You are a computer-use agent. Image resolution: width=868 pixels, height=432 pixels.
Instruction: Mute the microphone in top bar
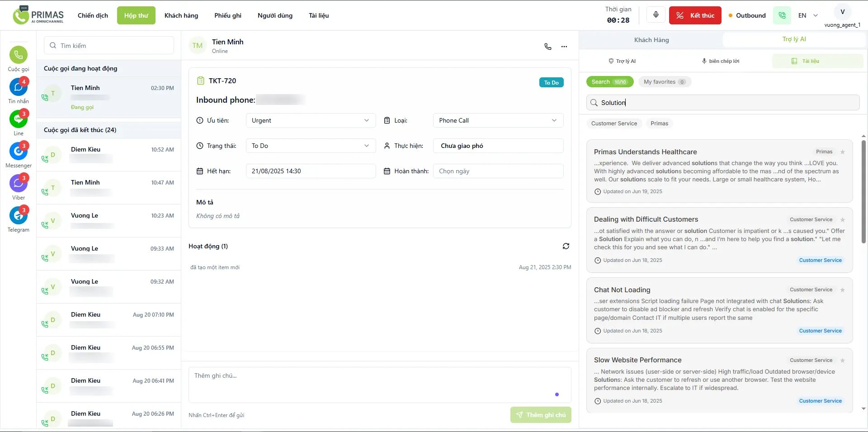click(x=656, y=15)
